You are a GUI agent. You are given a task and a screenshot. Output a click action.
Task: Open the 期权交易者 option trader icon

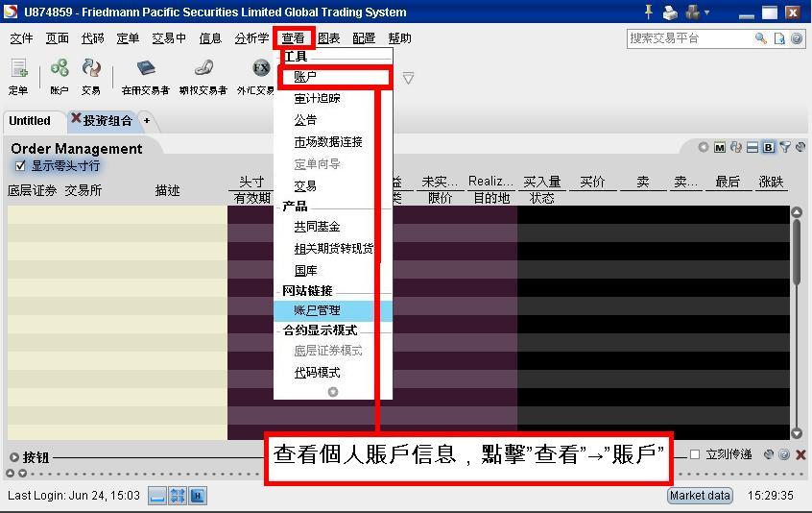pos(203,75)
